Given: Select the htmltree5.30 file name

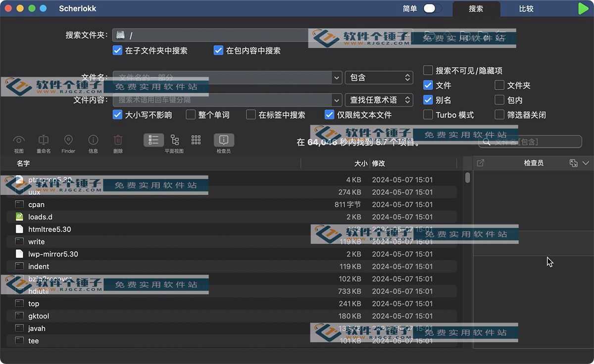Looking at the screenshot, I should coord(50,229).
